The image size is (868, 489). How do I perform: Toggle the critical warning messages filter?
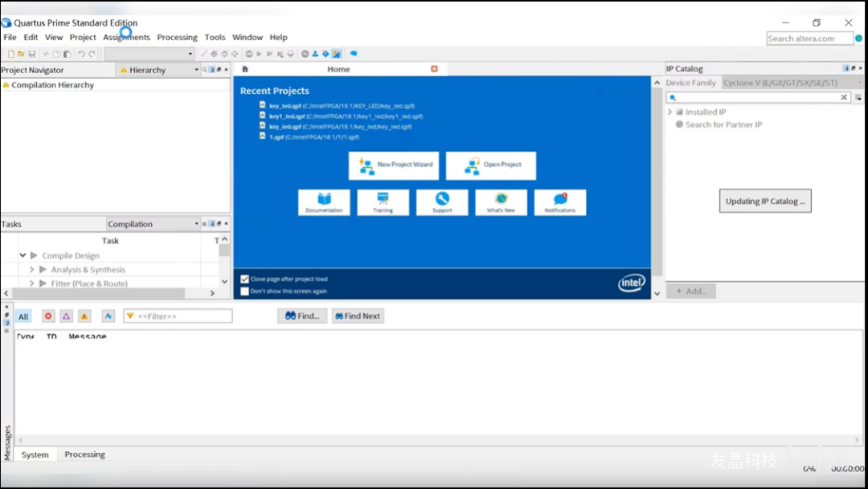pyautogui.click(x=67, y=316)
